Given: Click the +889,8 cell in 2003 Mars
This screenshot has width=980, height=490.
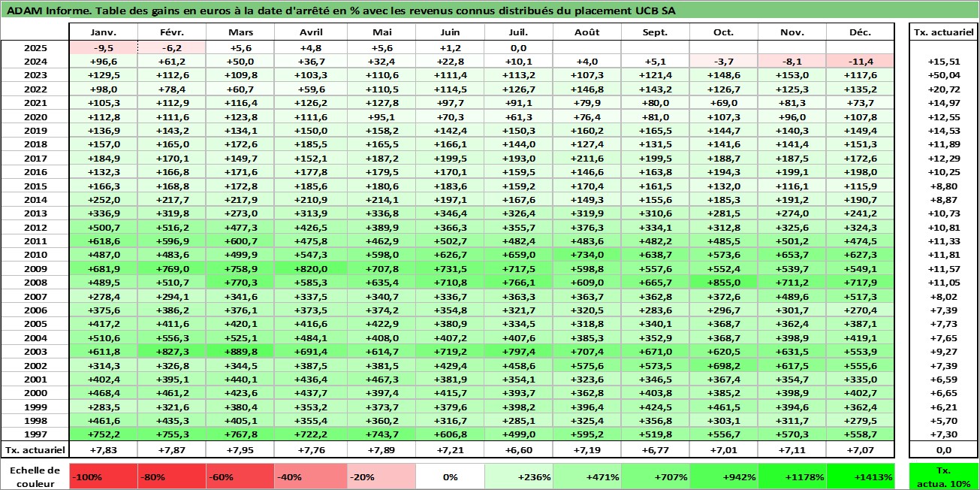Looking at the screenshot, I should (x=240, y=352).
